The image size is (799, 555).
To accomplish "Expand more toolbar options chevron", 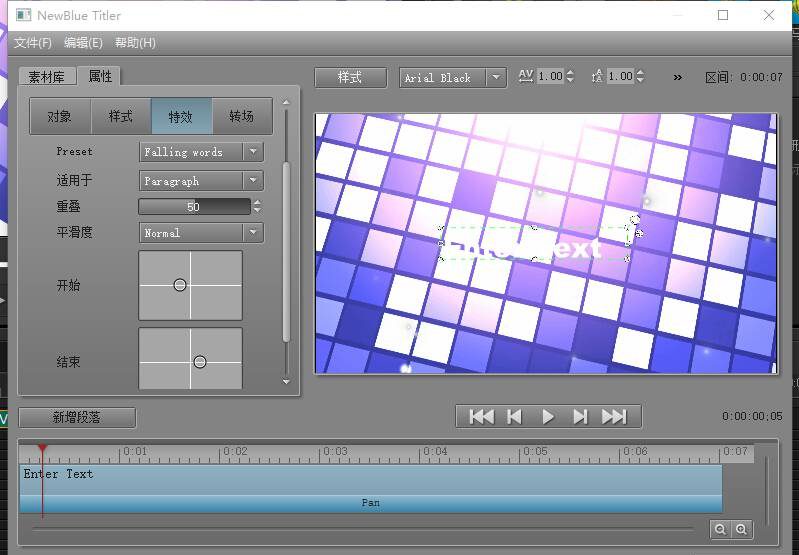I will coord(677,77).
